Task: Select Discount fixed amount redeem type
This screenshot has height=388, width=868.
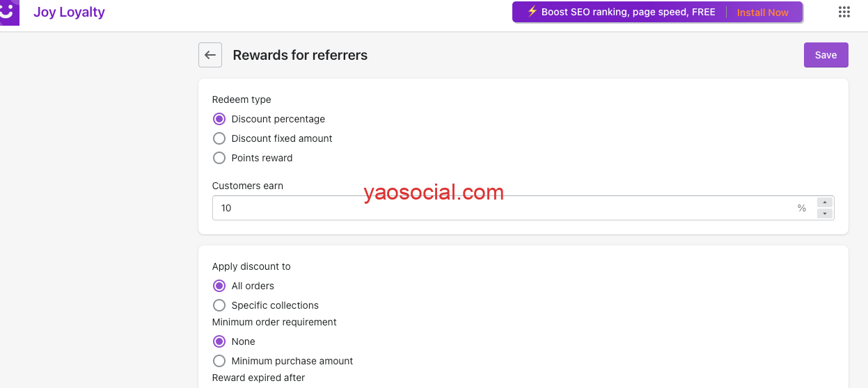Action: [x=219, y=138]
